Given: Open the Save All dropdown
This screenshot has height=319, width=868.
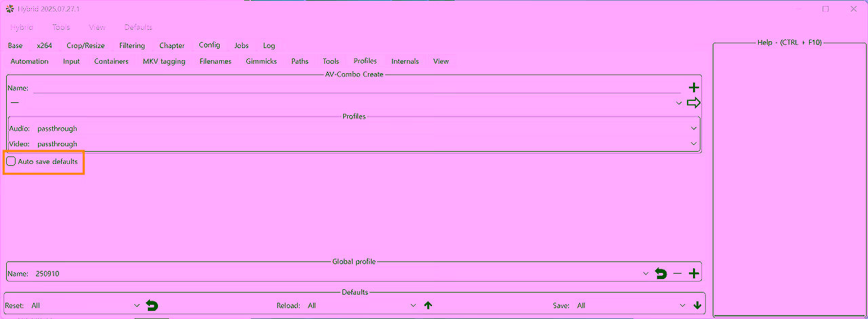Looking at the screenshot, I should pos(632,305).
